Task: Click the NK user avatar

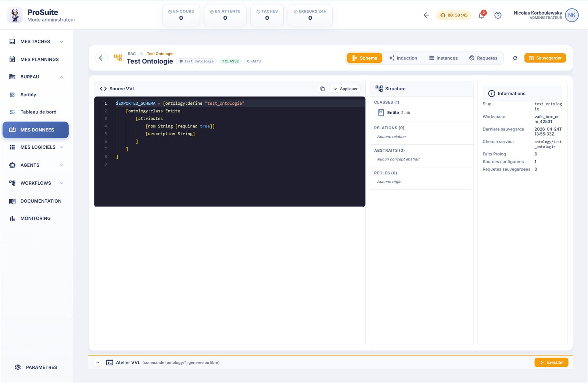Action: coord(572,15)
